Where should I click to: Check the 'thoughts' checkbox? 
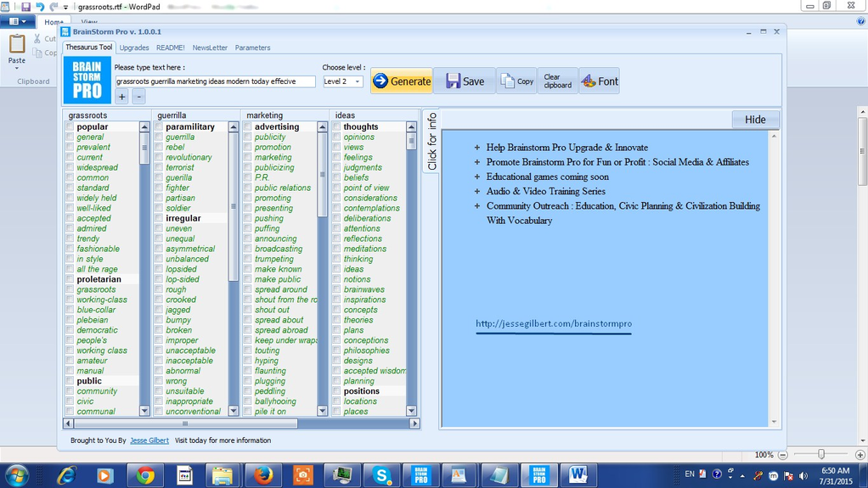[x=336, y=126]
